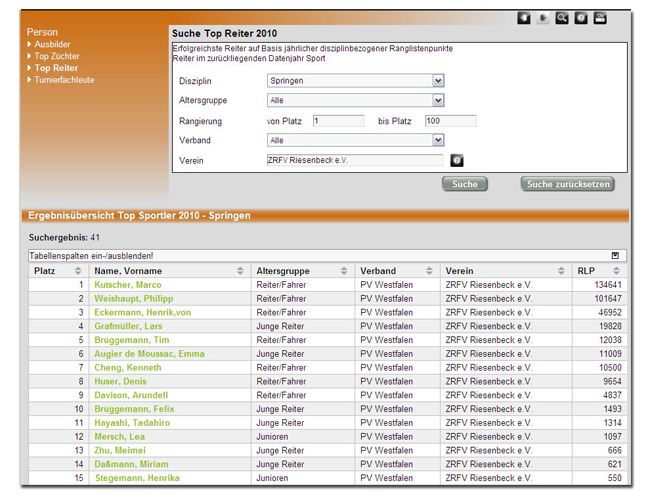Click the forward arrow icon in top toolbar
The height and width of the screenshot is (504, 650).
[543, 18]
